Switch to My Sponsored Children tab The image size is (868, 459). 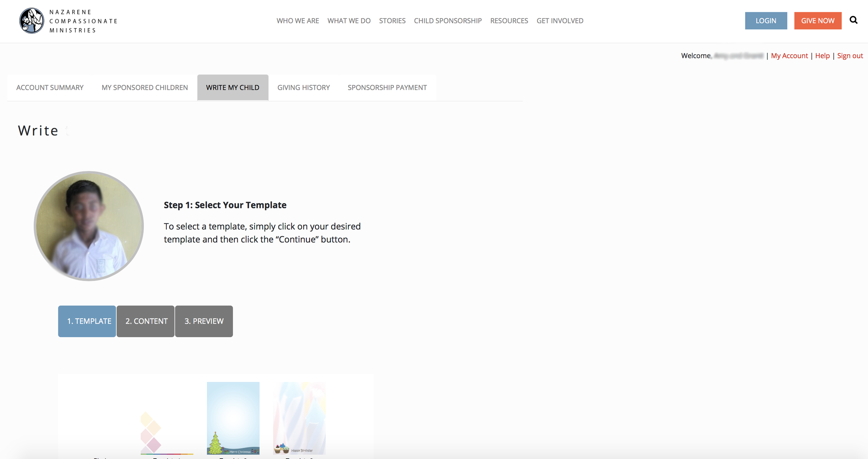pos(144,87)
